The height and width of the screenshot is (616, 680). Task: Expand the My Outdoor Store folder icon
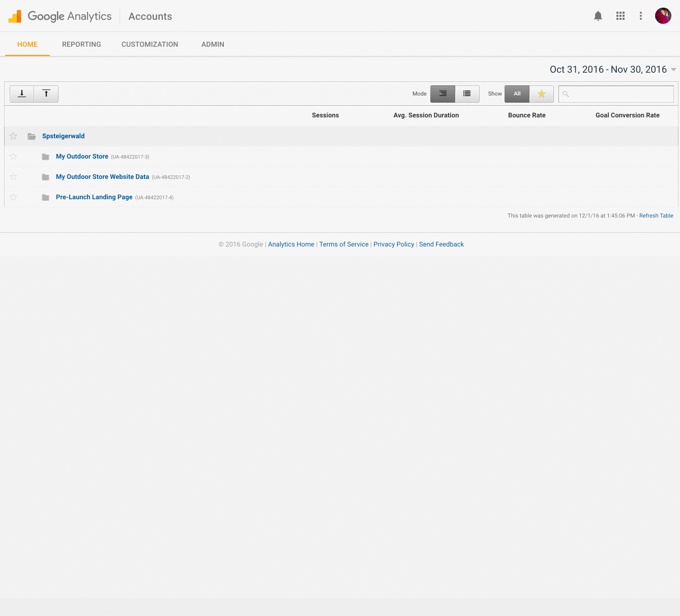45,157
